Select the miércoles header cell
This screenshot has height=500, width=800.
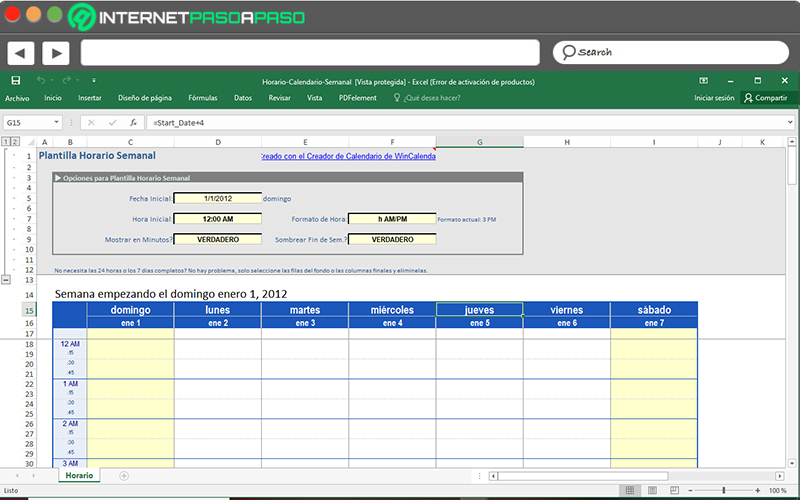[392, 310]
